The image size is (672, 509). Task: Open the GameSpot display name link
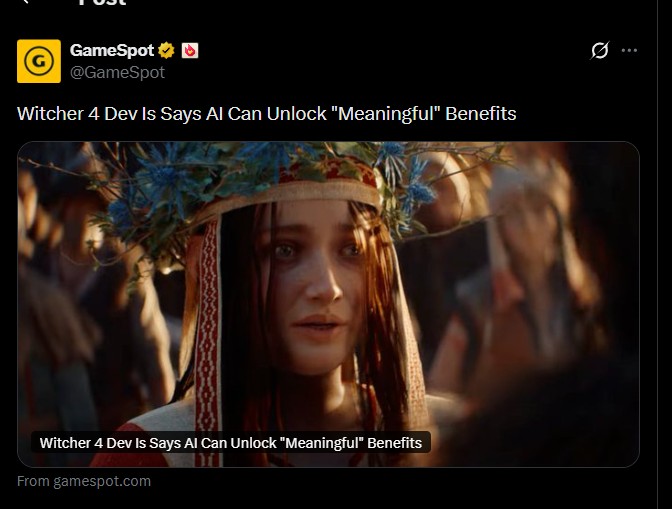click(112, 50)
